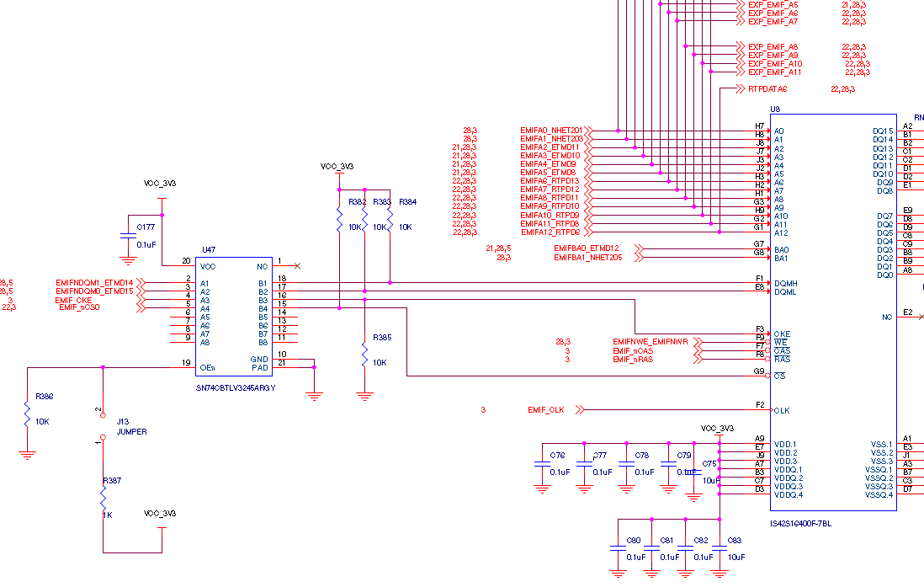Click resistor R384 label
Image resolution: width=924 pixels, height=587 pixels.
pos(407,202)
